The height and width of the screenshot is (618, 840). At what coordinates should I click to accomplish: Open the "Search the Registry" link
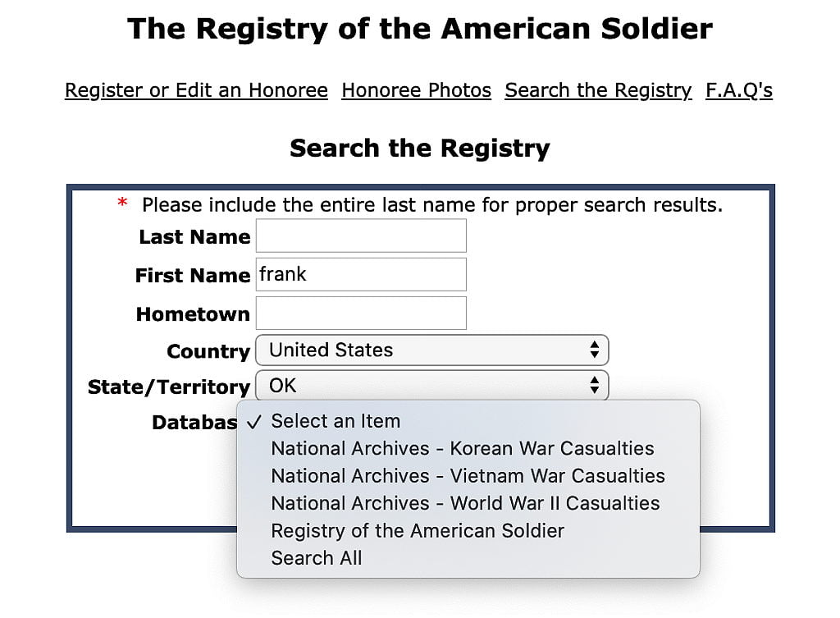598,90
